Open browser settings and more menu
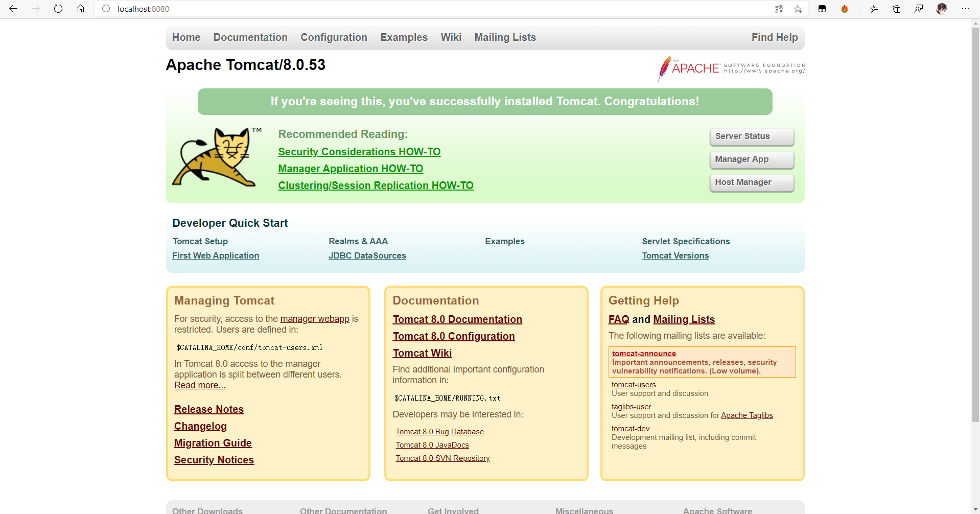The height and width of the screenshot is (514, 980). (965, 9)
